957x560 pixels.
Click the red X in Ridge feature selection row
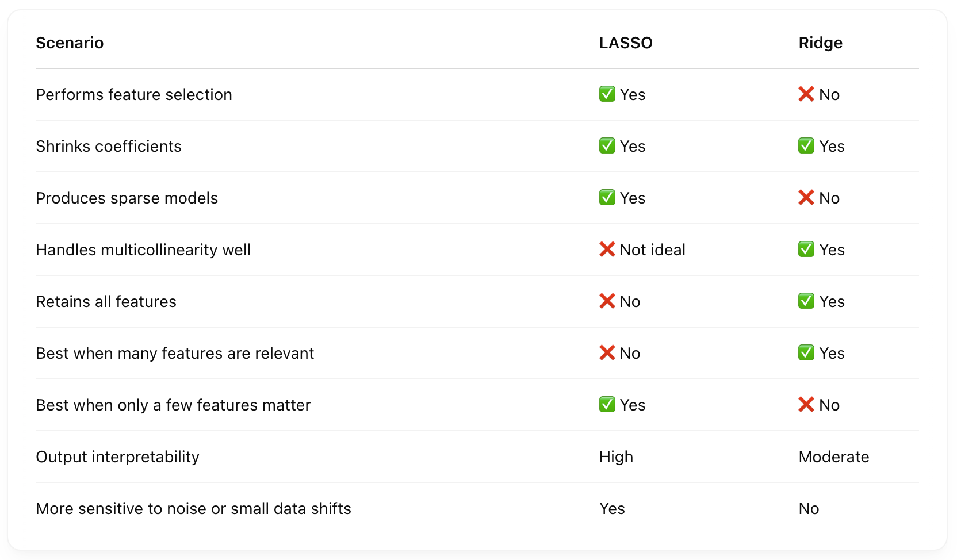click(x=806, y=94)
